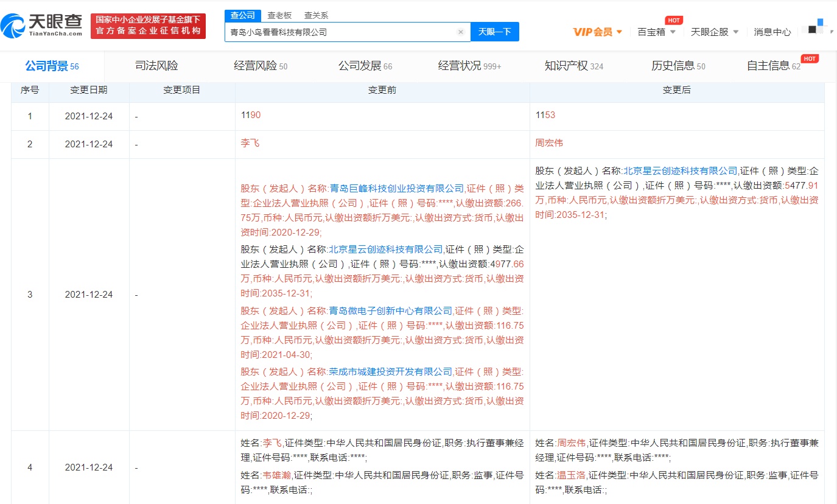This screenshot has height=504, width=837.
Task: Open 消息中心
Action: point(772,32)
